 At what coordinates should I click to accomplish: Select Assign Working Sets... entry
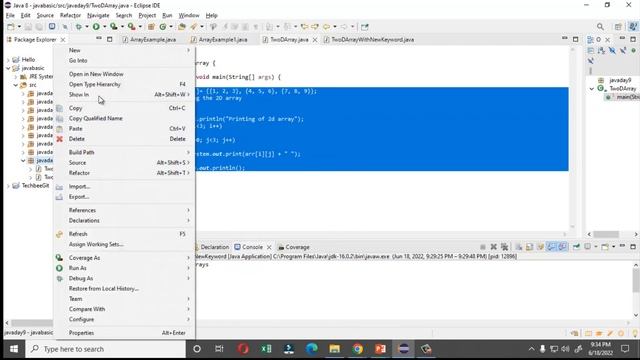(x=125, y=244)
